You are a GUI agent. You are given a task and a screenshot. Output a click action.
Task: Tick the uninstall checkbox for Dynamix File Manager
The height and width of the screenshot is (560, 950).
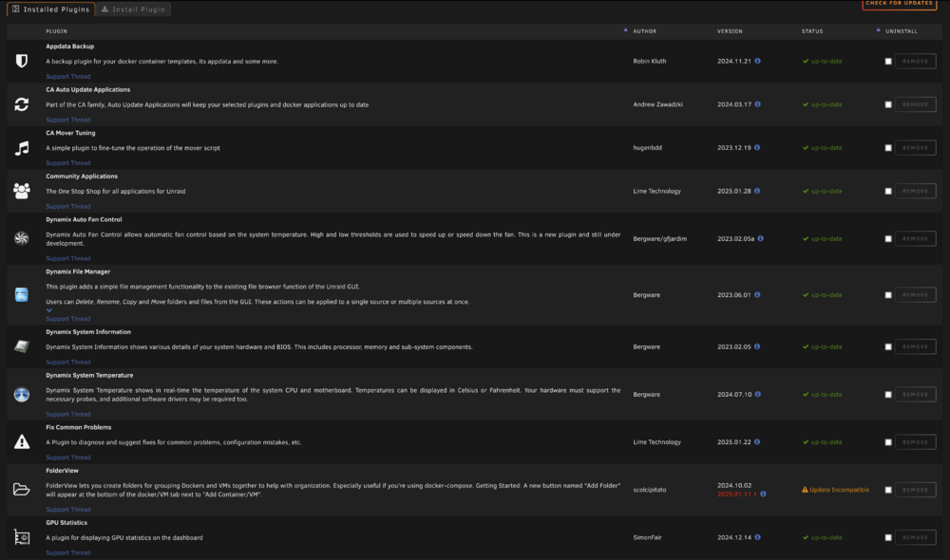[x=888, y=295]
